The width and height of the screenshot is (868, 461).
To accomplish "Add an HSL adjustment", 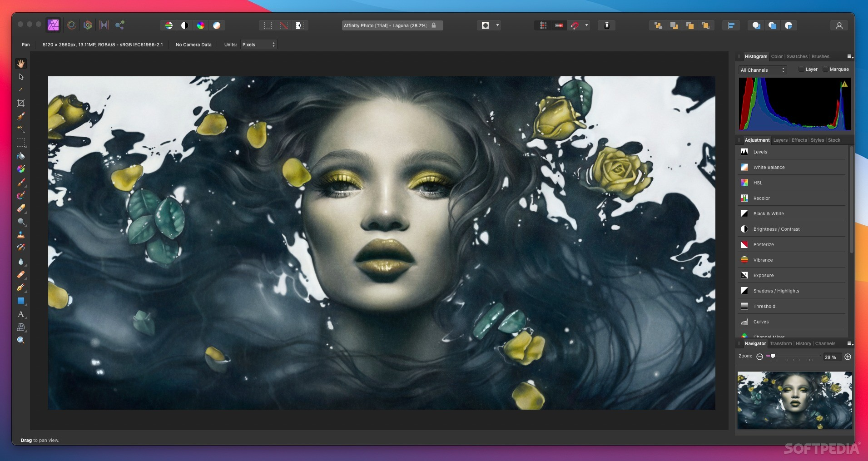I will tap(792, 183).
